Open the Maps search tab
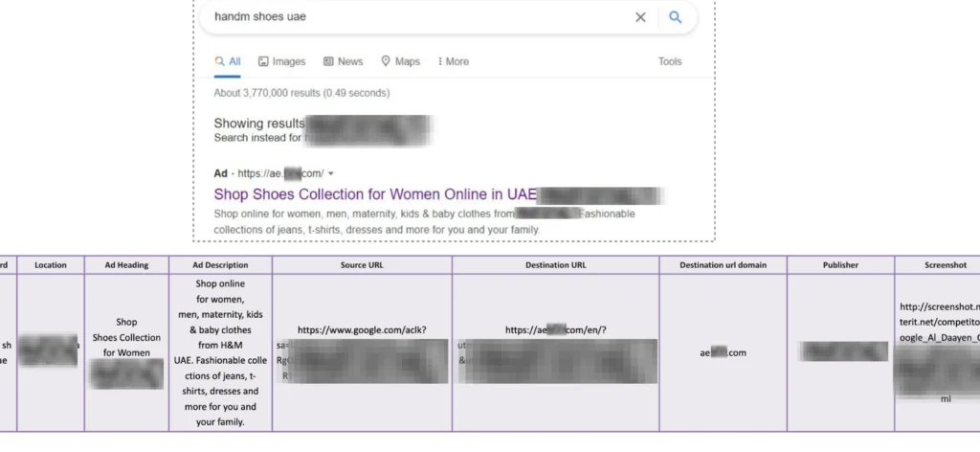 click(400, 61)
